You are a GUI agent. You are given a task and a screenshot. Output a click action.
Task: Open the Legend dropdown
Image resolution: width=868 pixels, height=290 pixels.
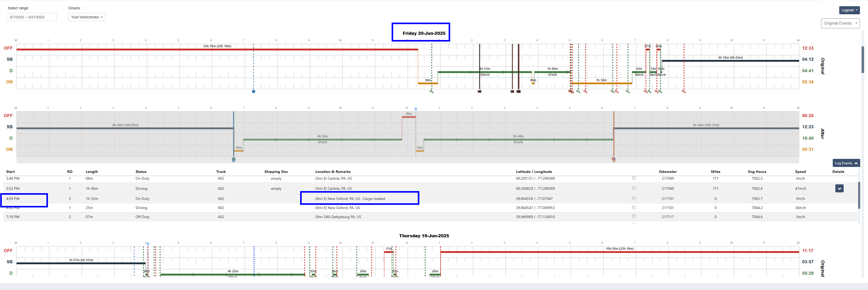pos(849,10)
